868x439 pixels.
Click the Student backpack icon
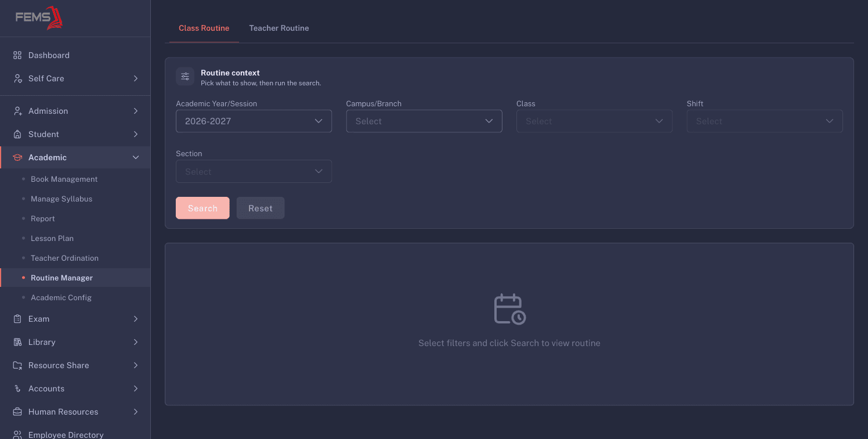click(x=17, y=134)
